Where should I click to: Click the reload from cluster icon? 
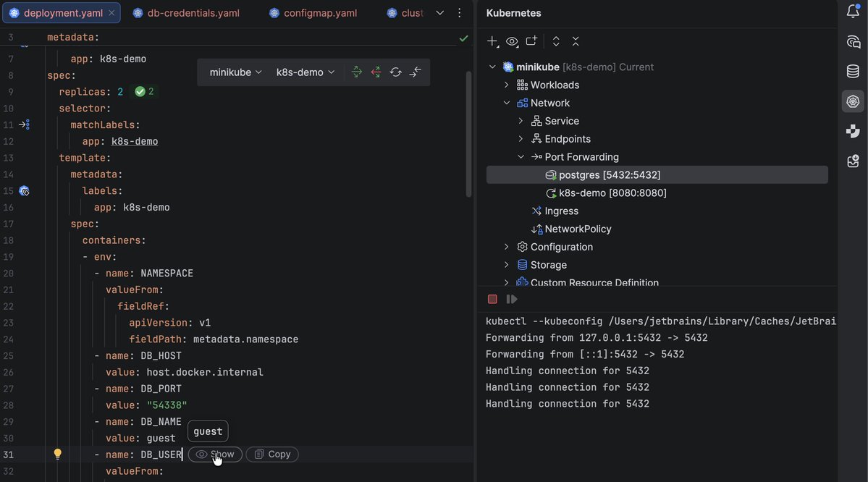point(395,72)
